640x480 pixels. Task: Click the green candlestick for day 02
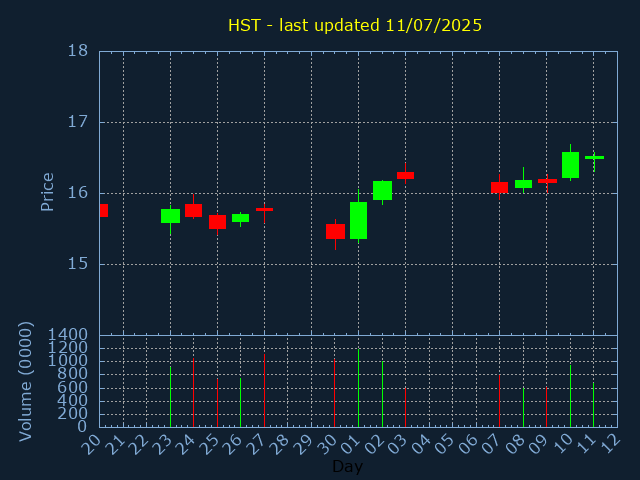click(382, 191)
